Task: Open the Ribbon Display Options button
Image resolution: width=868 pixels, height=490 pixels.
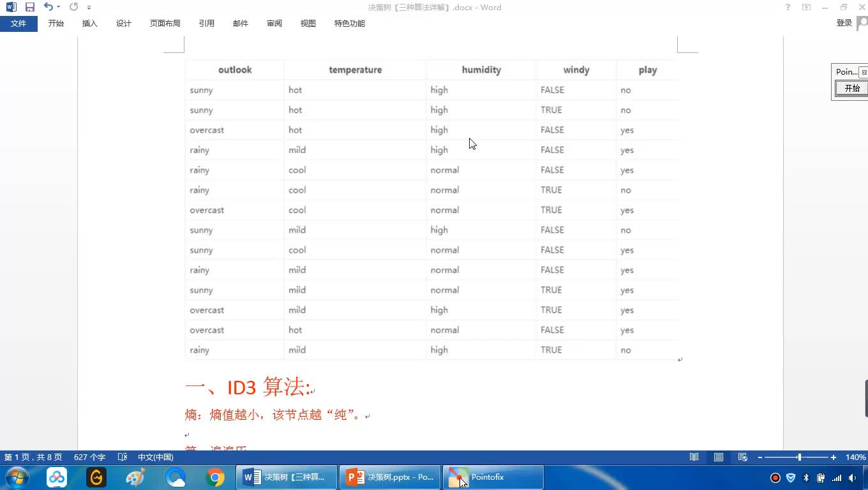Action: (807, 7)
